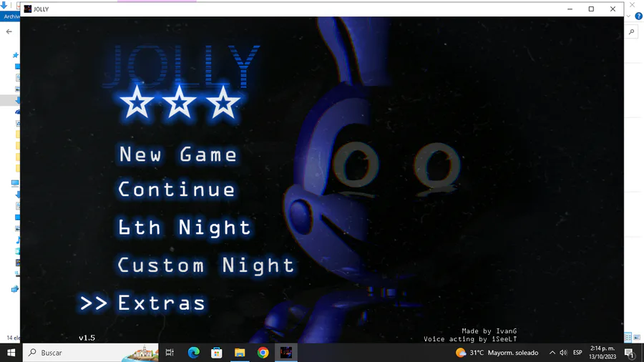
Task: Launch Google Chrome from the taskbar
Action: click(x=263, y=353)
